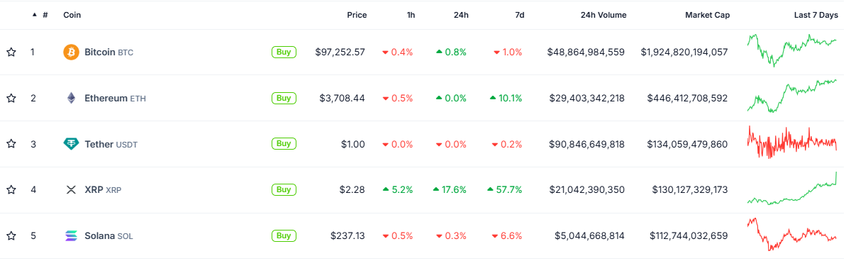
Task: Mark Solana as favorite with star
Action: click(x=11, y=235)
